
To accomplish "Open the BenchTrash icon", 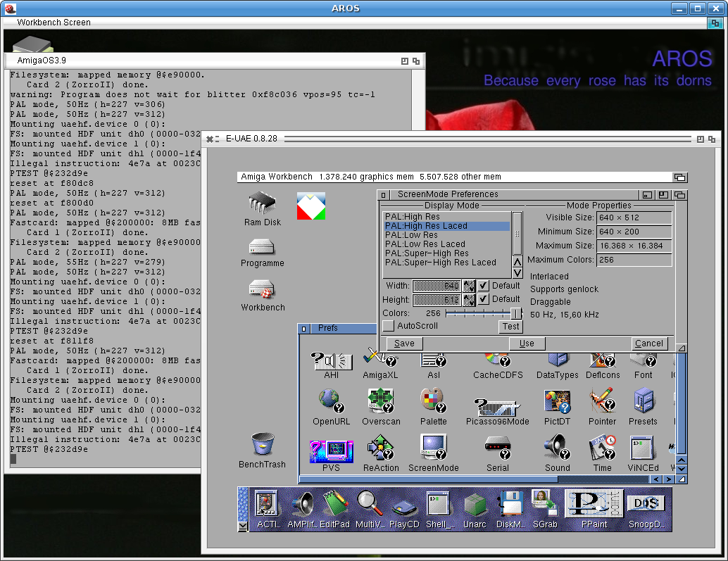I will coord(262,445).
